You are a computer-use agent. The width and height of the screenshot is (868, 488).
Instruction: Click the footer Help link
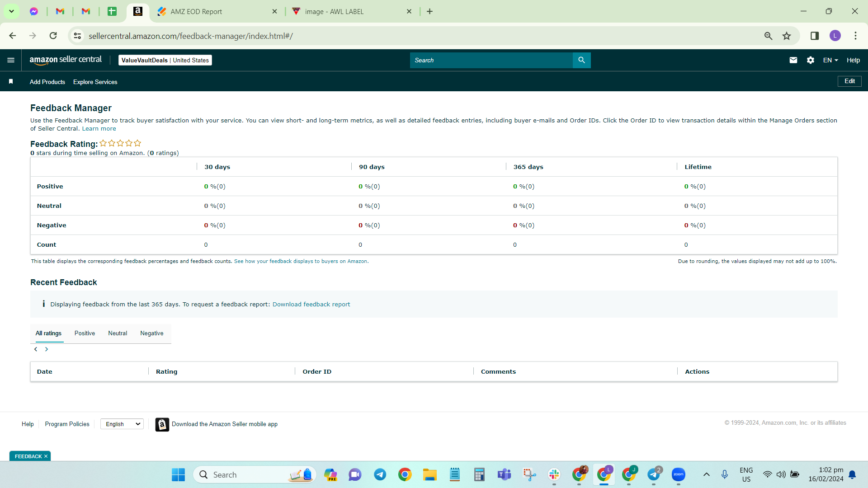coord(28,424)
